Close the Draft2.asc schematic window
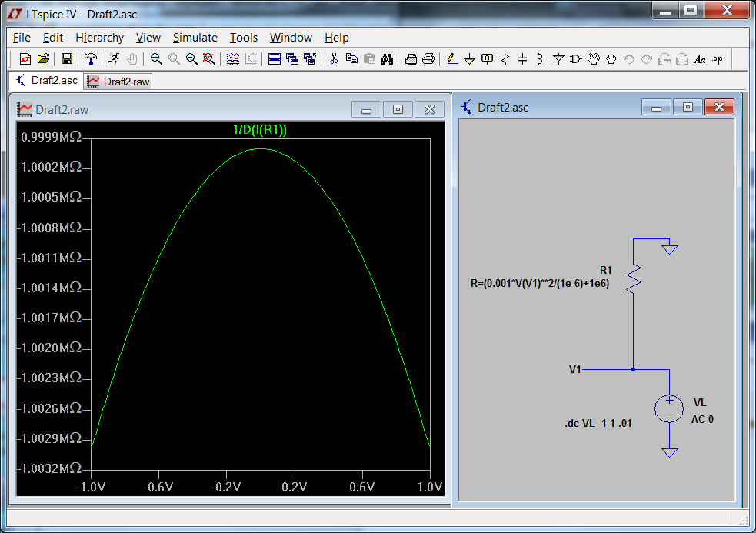The height and width of the screenshot is (533, 756). [x=719, y=107]
